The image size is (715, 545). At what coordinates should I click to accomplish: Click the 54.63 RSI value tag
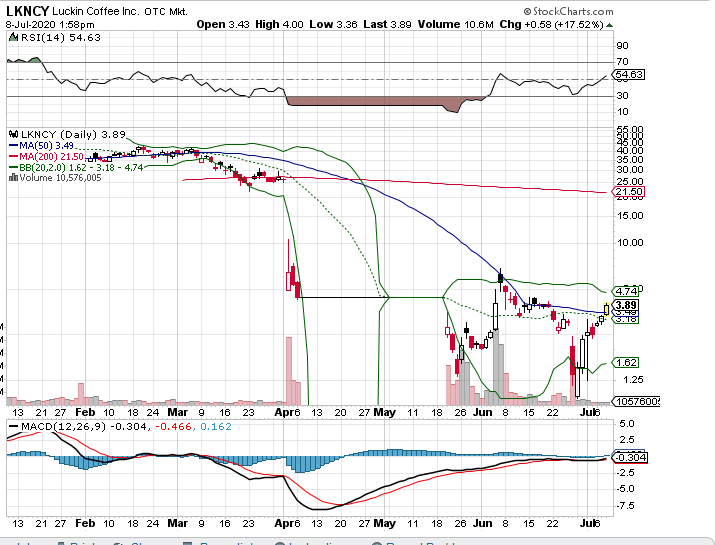tap(629, 74)
